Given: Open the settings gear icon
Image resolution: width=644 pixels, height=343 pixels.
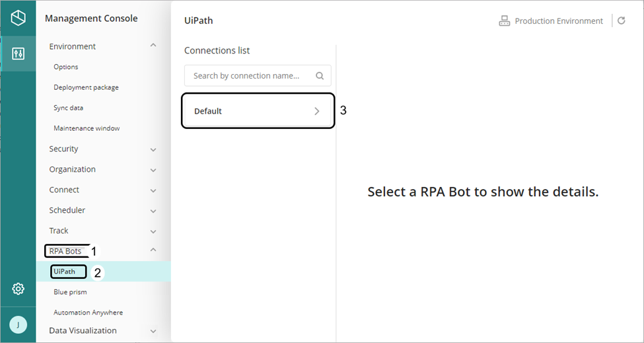Looking at the screenshot, I should 18,289.
